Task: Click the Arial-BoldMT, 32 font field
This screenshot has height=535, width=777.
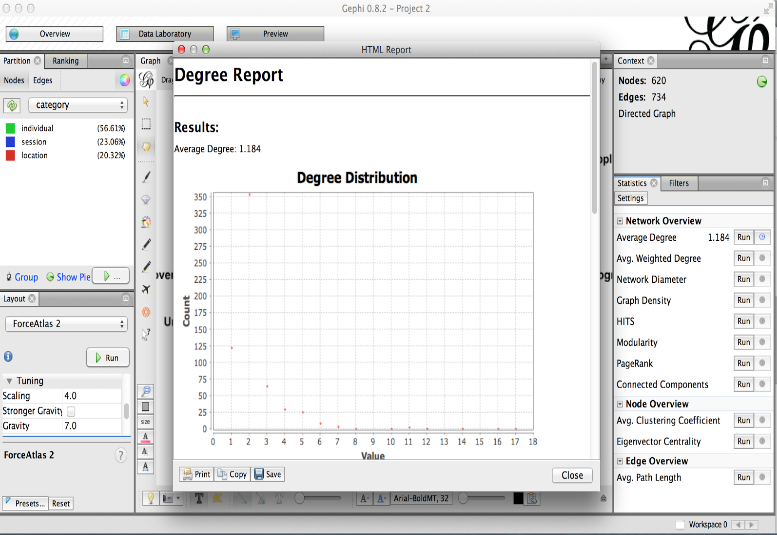Action: 421,498
